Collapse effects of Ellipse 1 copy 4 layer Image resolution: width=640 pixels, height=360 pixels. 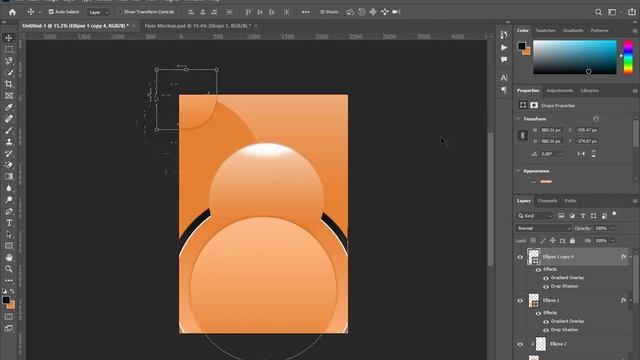(x=631, y=257)
